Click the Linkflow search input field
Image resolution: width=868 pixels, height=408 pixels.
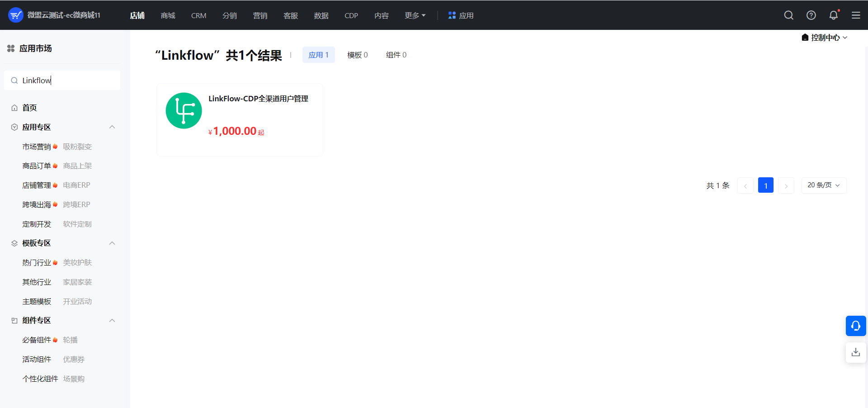62,80
